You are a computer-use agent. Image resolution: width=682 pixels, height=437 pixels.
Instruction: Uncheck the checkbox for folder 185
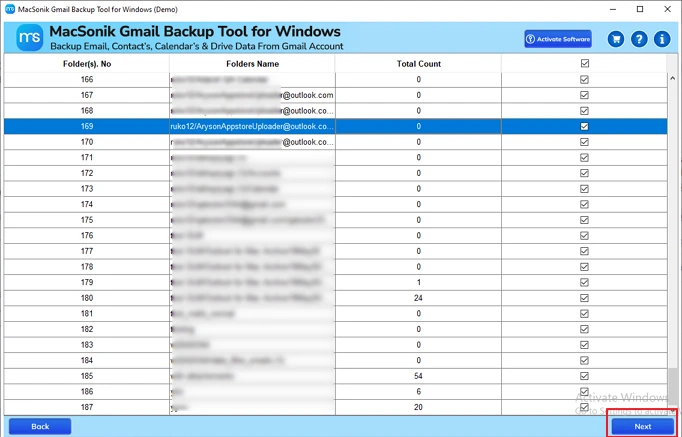click(x=585, y=376)
